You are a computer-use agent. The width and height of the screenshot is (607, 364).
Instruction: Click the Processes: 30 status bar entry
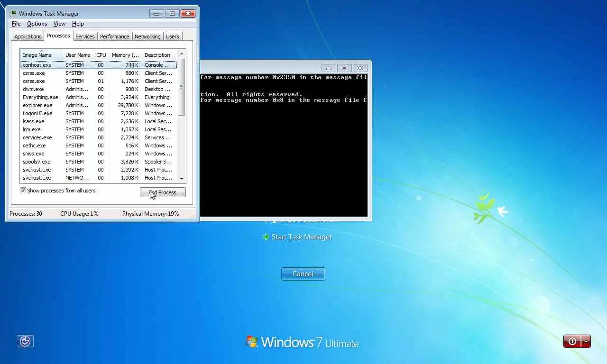click(26, 214)
